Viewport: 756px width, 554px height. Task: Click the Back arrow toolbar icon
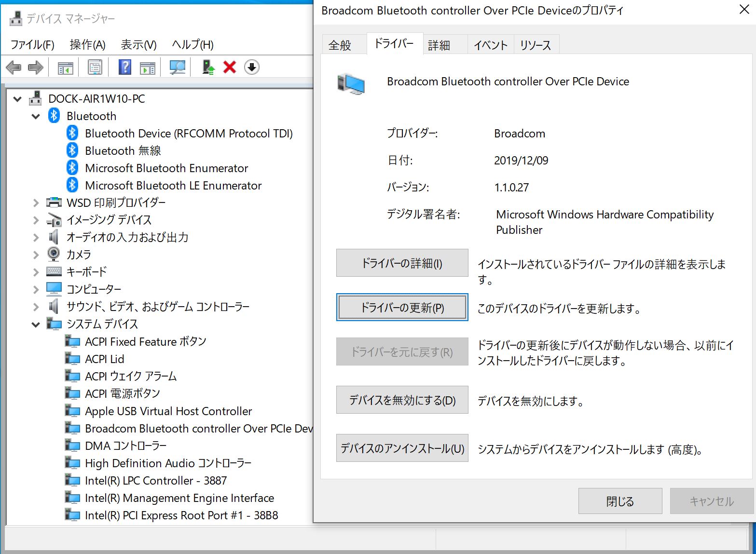tap(14, 68)
